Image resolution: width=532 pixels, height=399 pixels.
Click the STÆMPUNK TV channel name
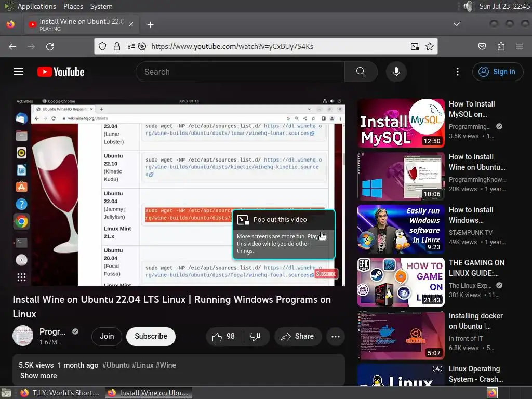pyautogui.click(x=471, y=232)
